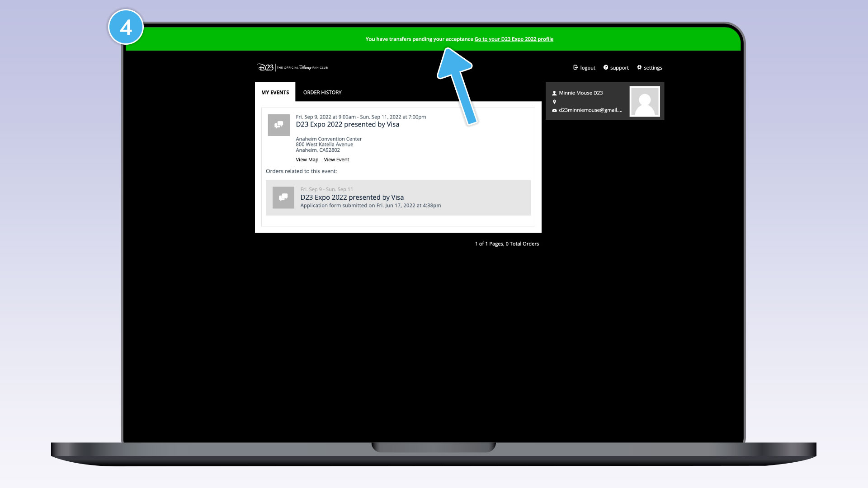The width and height of the screenshot is (868, 488).
Task: Click the View Event link
Action: 336,160
